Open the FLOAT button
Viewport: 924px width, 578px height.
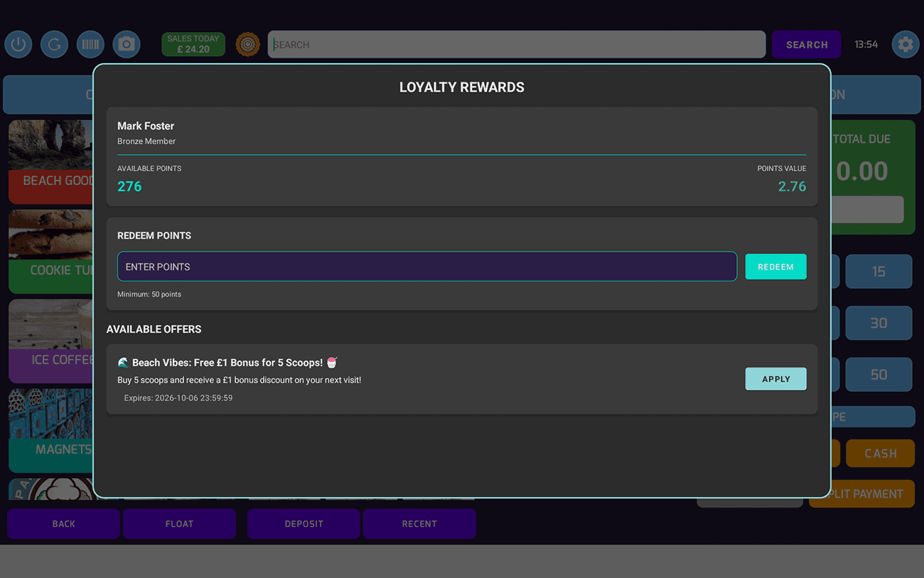point(179,523)
